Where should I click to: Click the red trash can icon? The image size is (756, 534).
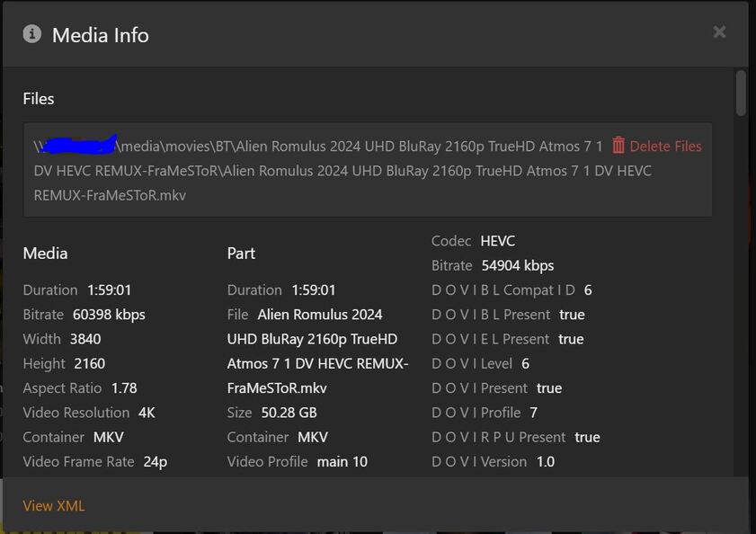[x=618, y=146]
